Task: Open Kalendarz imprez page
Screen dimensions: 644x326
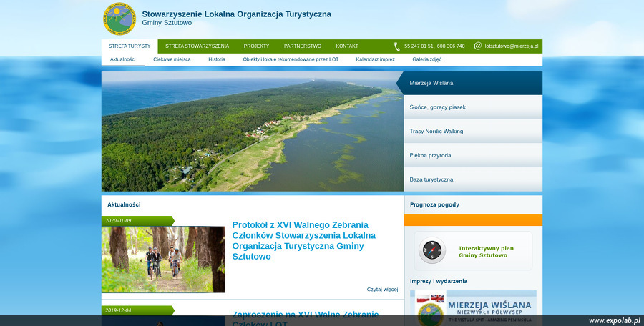Action: (x=376, y=59)
